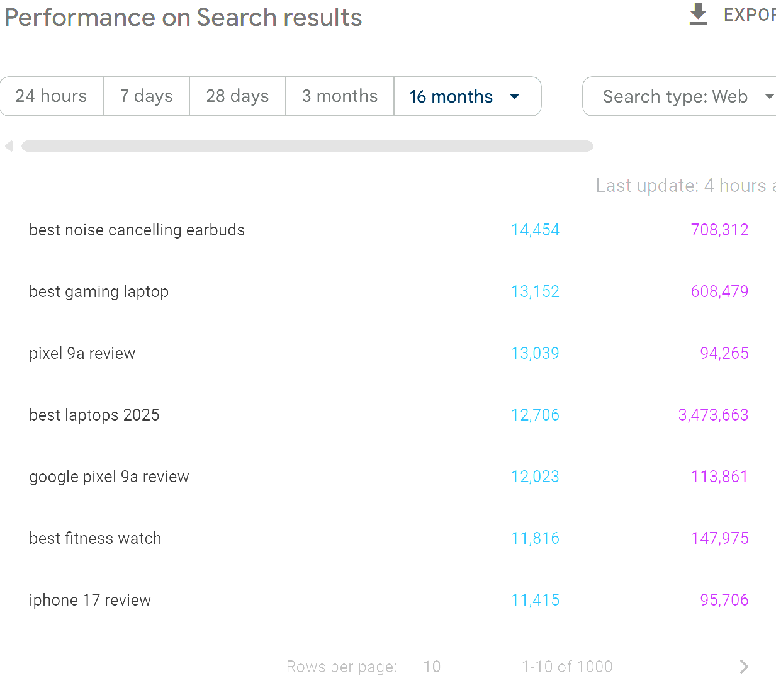Viewport: 776px width, 700px height.
Task: Select the 24 hours date range
Action: (x=52, y=96)
